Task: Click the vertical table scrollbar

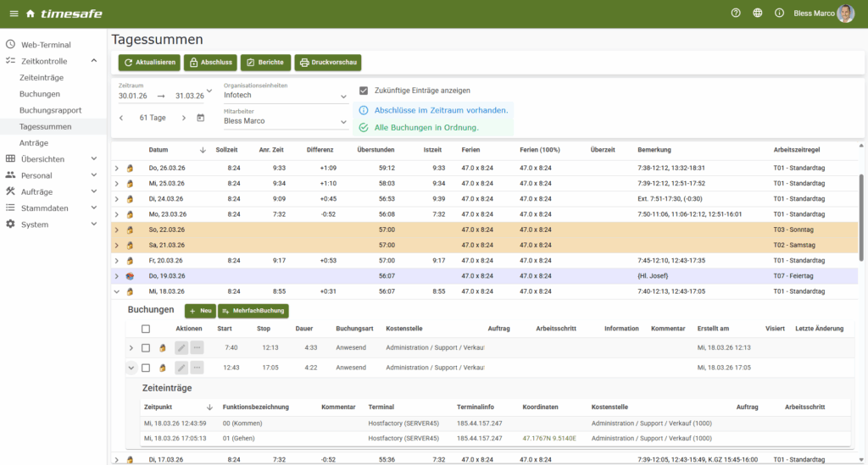Action: pos(861,218)
